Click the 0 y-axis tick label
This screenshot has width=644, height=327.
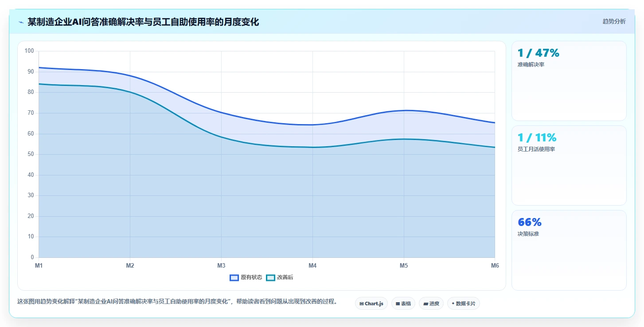tap(32, 257)
